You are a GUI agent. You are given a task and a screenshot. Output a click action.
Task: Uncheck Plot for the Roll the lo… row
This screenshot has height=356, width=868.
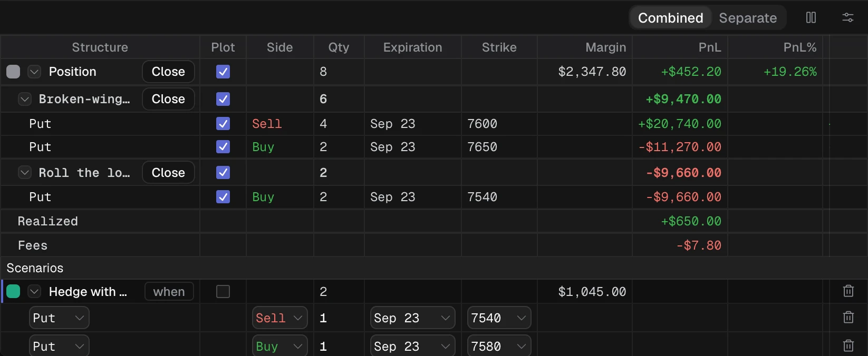(x=223, y=173)
